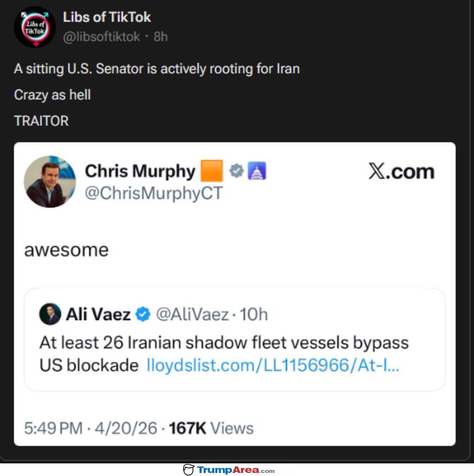Viewport: 474px width, 476px height.
Task: Open the lloydslist.com article link
Action: 272,365
